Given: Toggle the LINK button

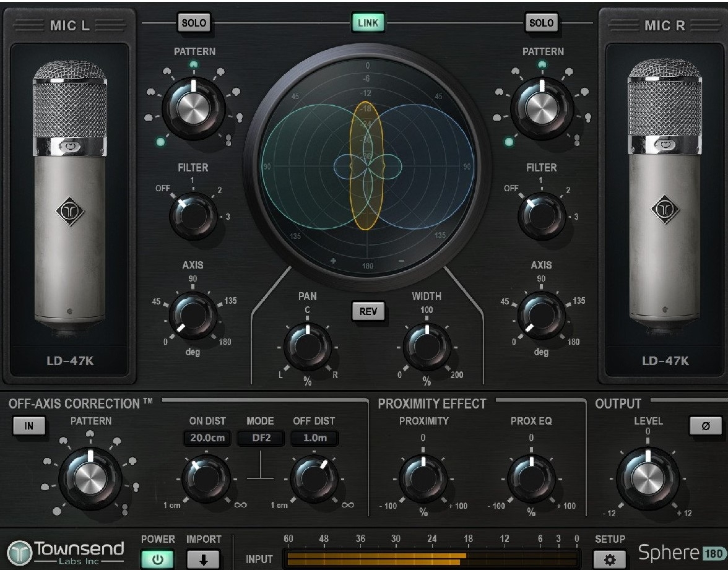Looking at the screenshot, I should (368, 24).
